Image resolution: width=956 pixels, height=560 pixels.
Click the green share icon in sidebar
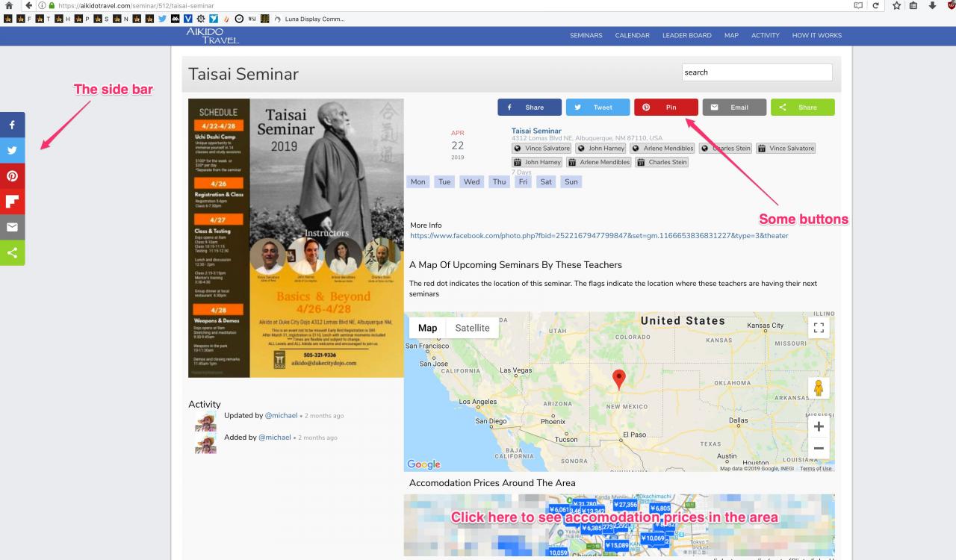click(x=12, y=252)
